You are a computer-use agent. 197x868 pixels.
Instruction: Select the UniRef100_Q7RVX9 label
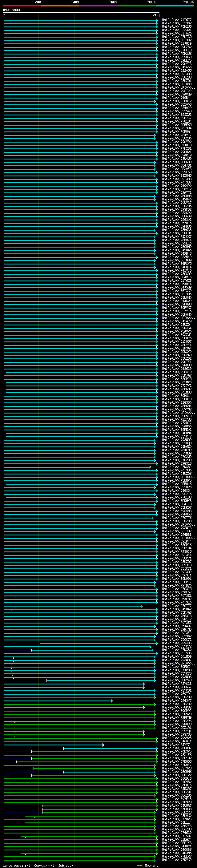click(x=177, y=860)
